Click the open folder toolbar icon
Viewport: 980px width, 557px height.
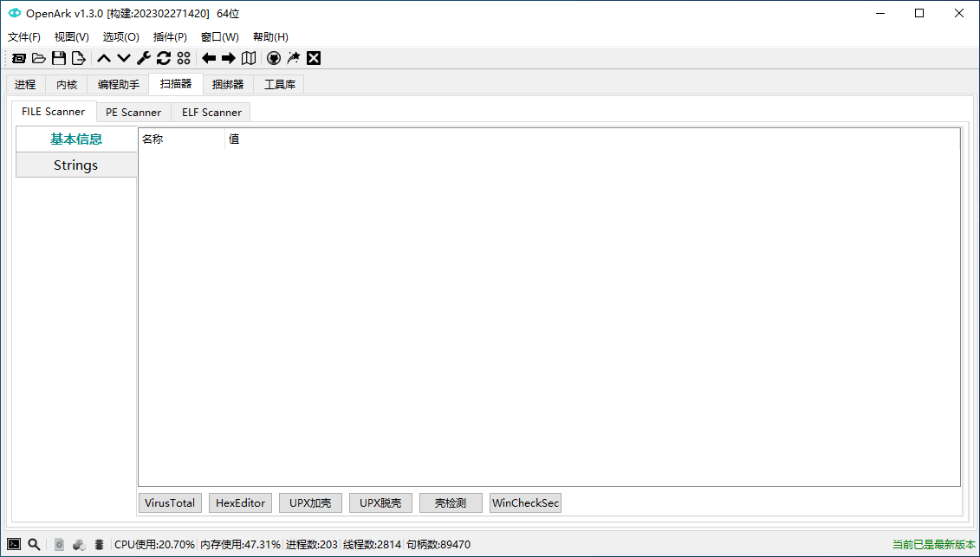pos(39,58)
